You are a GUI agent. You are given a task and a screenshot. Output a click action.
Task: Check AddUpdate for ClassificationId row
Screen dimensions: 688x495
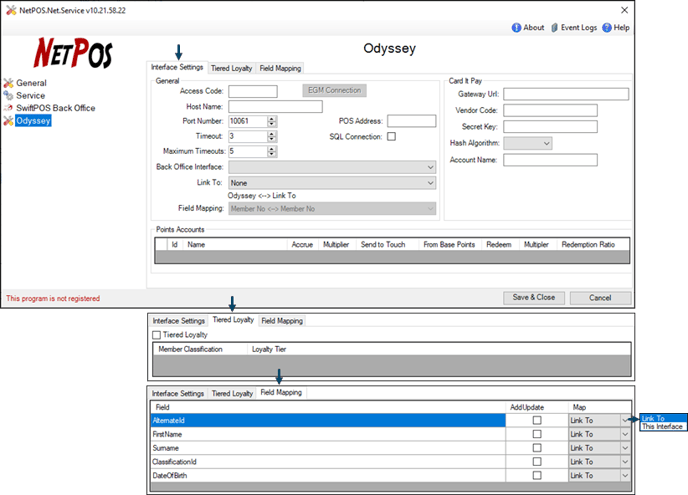pos(537,462)
